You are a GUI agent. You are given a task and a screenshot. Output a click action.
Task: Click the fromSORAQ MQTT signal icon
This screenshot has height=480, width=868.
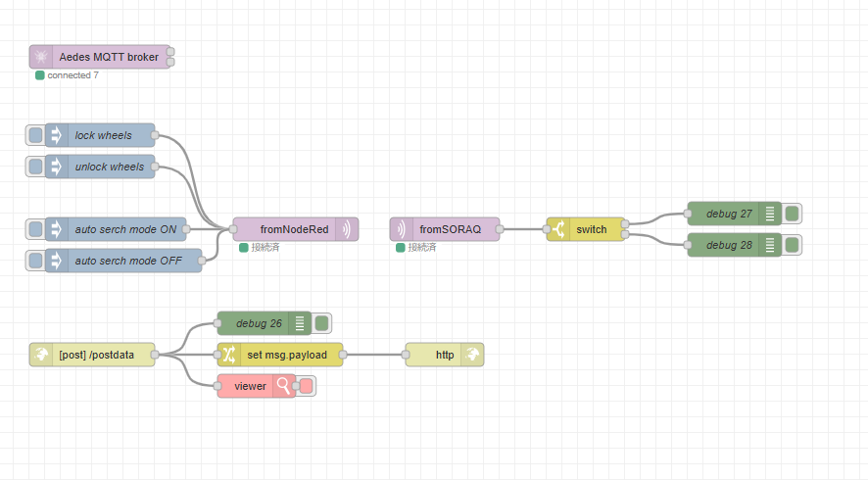click(x=402, y=229)
